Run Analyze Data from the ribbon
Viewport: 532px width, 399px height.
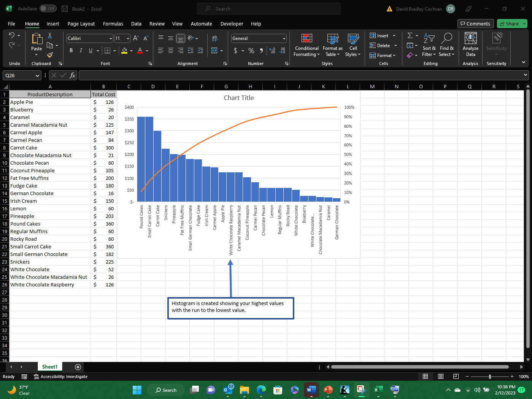(470, 45)
